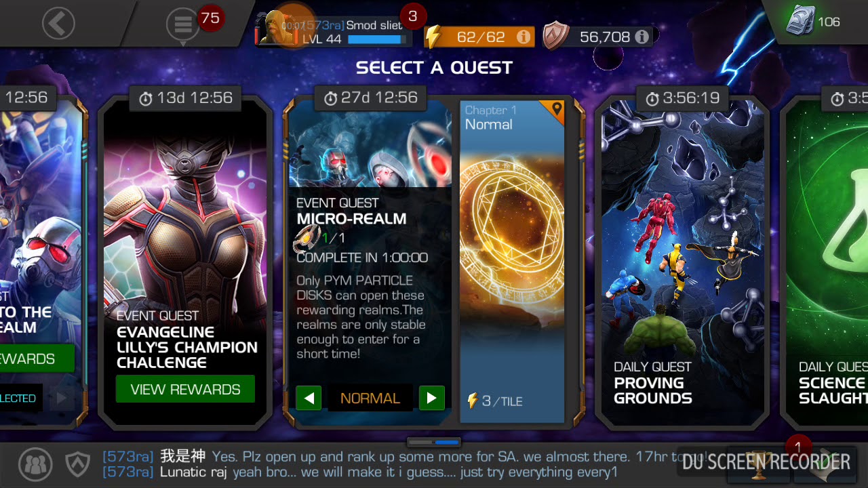Image resolution: width=868 pixels, height=488 pixels.
Task: Tap the shield rating icon
Action: pyautogui.click(x=556, y=37)
